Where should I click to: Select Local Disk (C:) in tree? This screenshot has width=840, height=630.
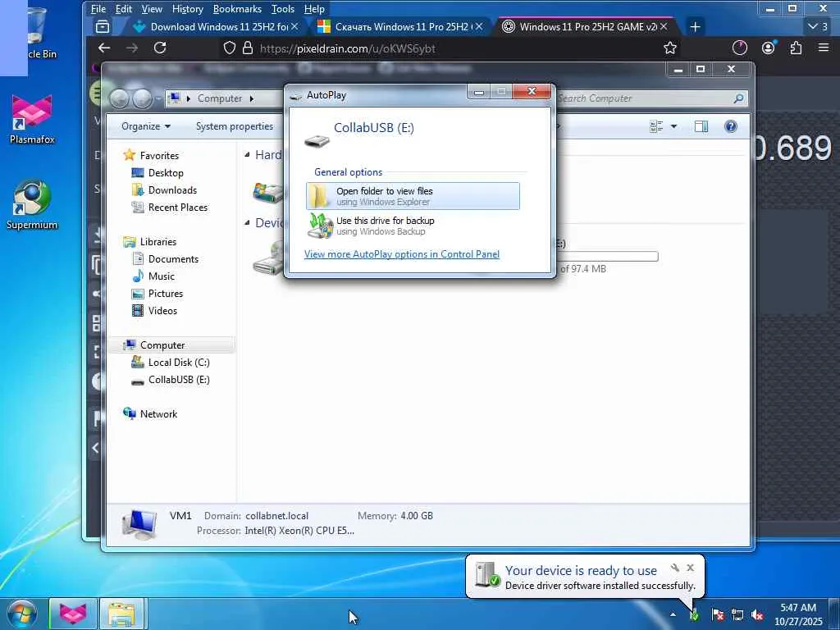(178, 362)
